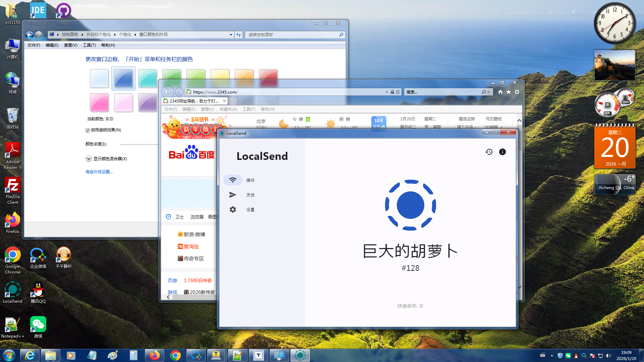Viewport: 644px width, 362px height.
Task: Click refresh icon in IE address bar
Action: 398,92
